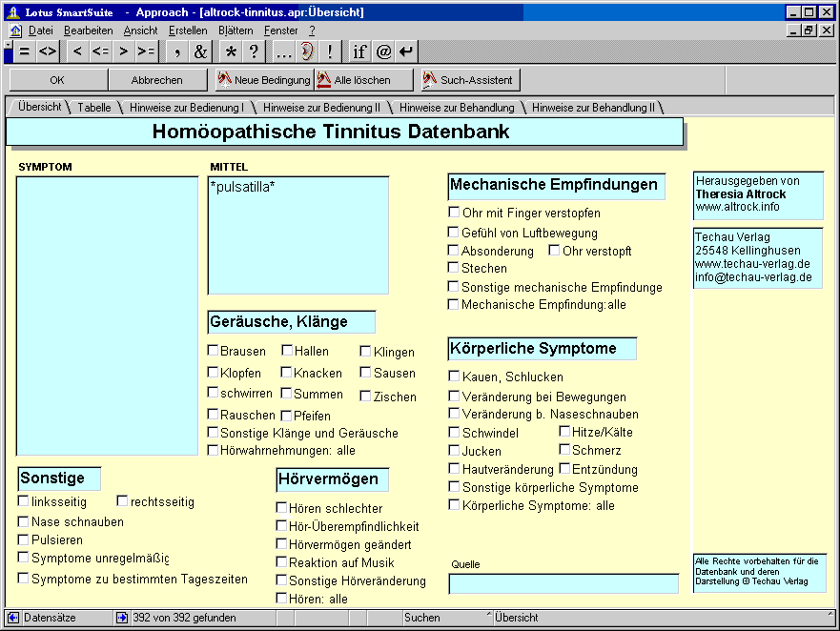840x631 pixels.
Task: Click the www.techau-verlag.de text
Action: pos(752,264)
